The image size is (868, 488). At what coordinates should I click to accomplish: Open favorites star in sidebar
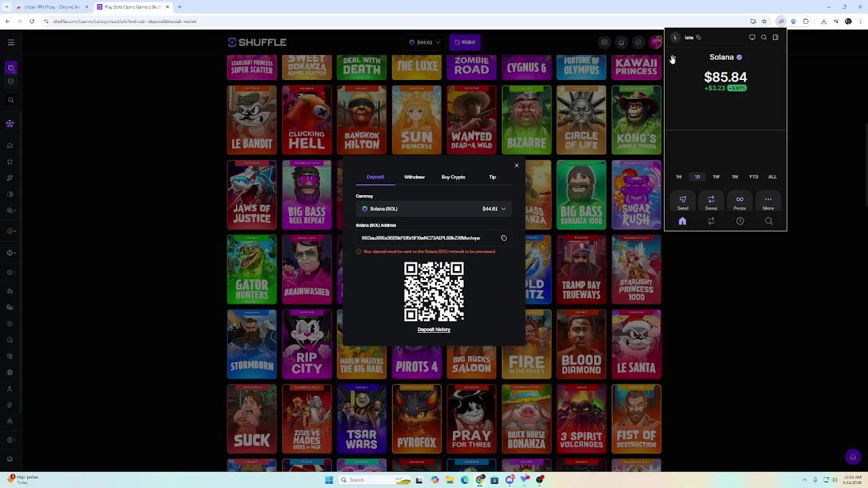tap(9, 162)
